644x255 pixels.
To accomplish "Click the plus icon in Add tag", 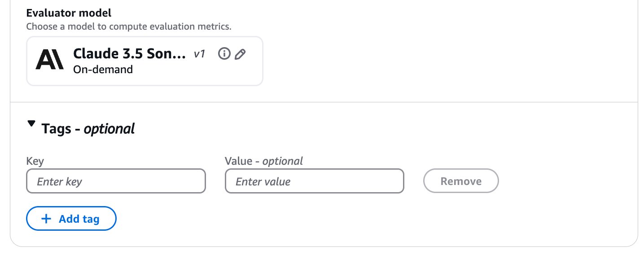I will click(x=46, y=219).
